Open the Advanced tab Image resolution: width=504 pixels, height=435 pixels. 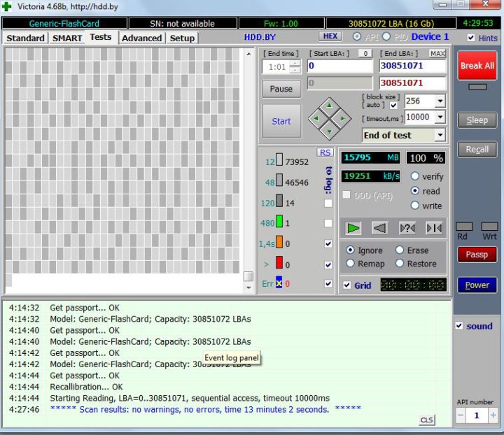141,38
